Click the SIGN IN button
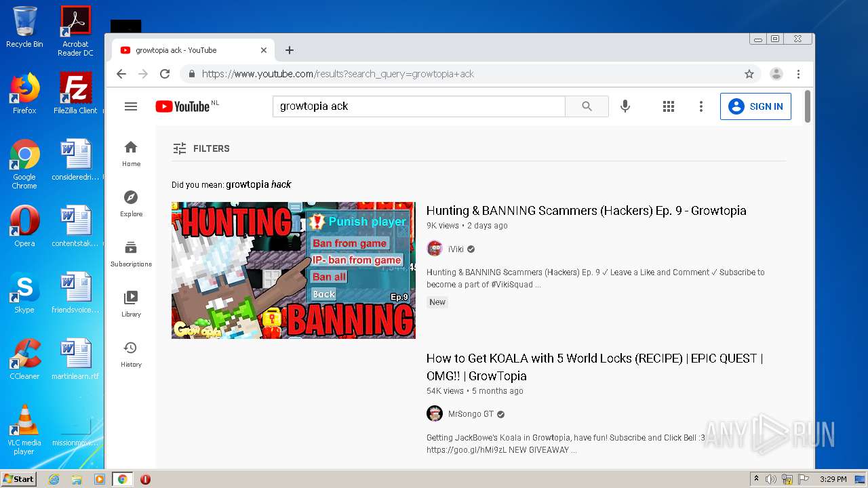The image size is (868, 488). [755, 106]
